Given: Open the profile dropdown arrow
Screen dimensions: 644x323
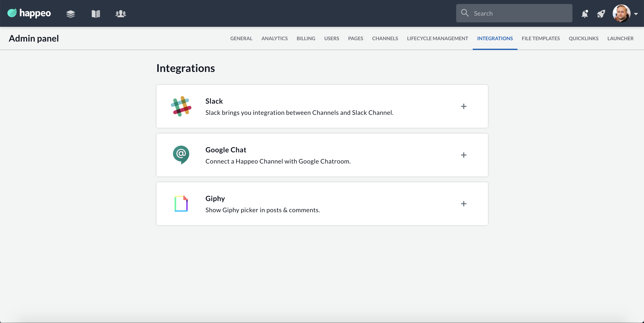Looking at the screenshot, I should click(636, 14).
